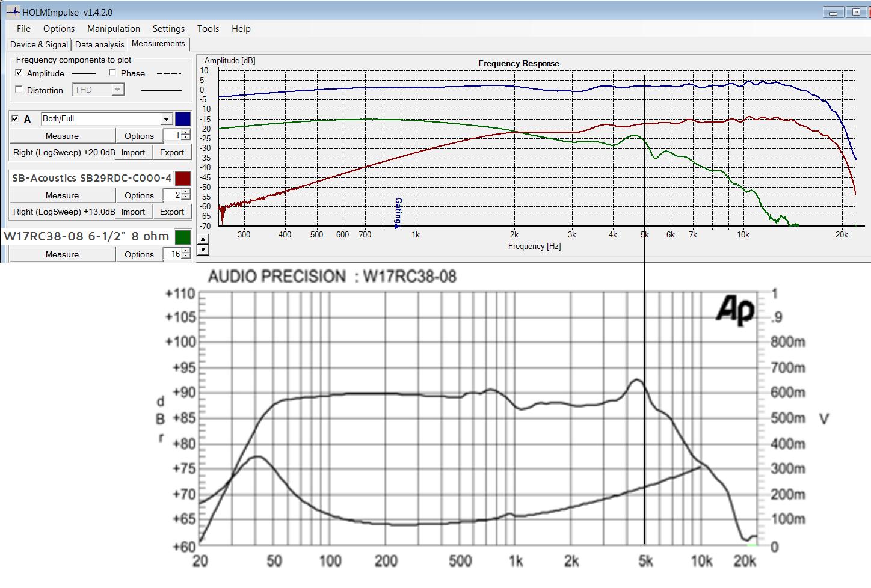Click the Amplitude [dB] axis label
Viewport: 871px width, 588px height.
230,60
